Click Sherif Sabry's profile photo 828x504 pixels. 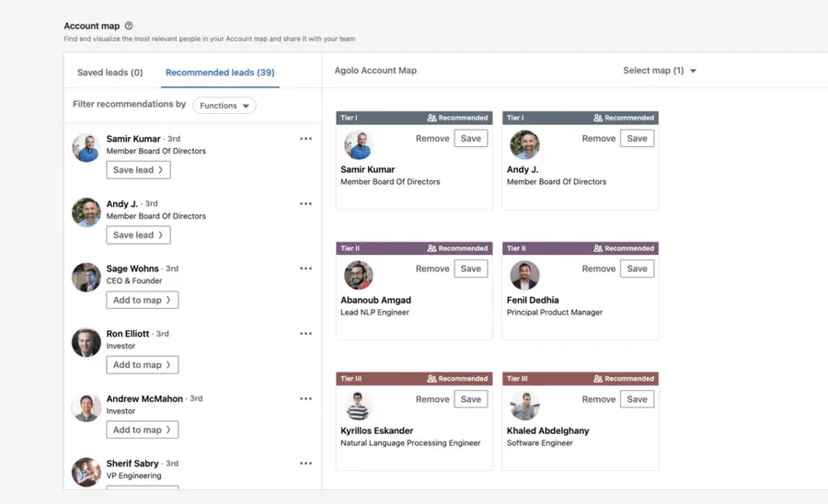(86, 472)
